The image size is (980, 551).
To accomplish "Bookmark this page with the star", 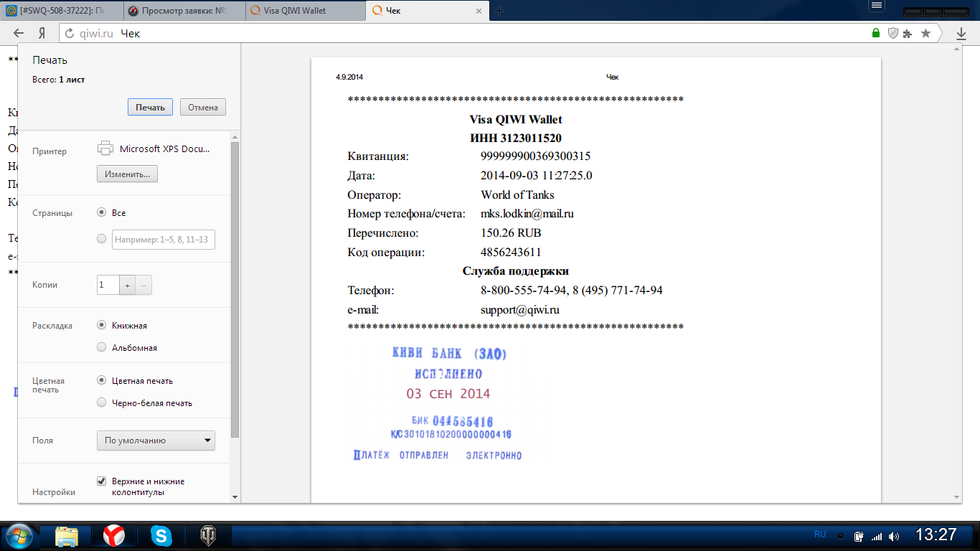I will [926, 33].
